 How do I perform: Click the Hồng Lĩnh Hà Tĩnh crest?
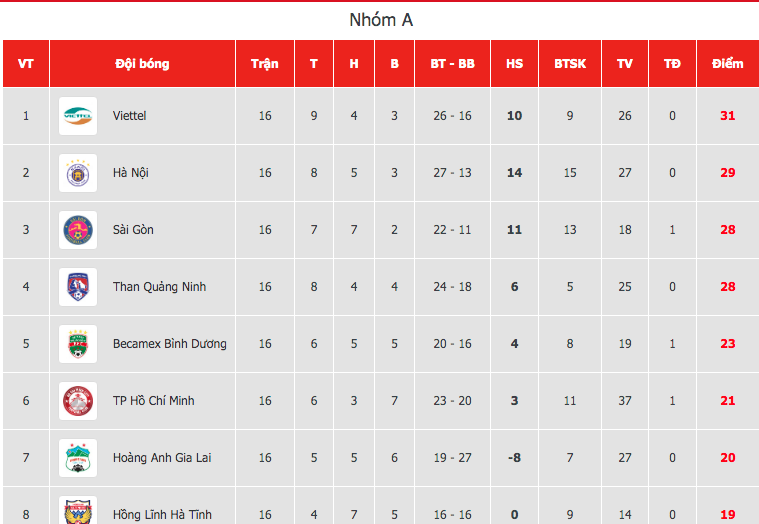coord(78,510)
